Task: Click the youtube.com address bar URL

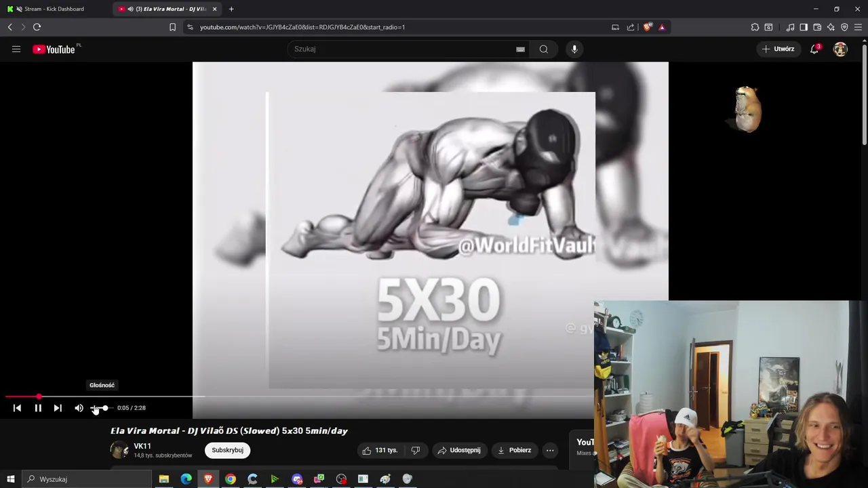Action: 302,27
